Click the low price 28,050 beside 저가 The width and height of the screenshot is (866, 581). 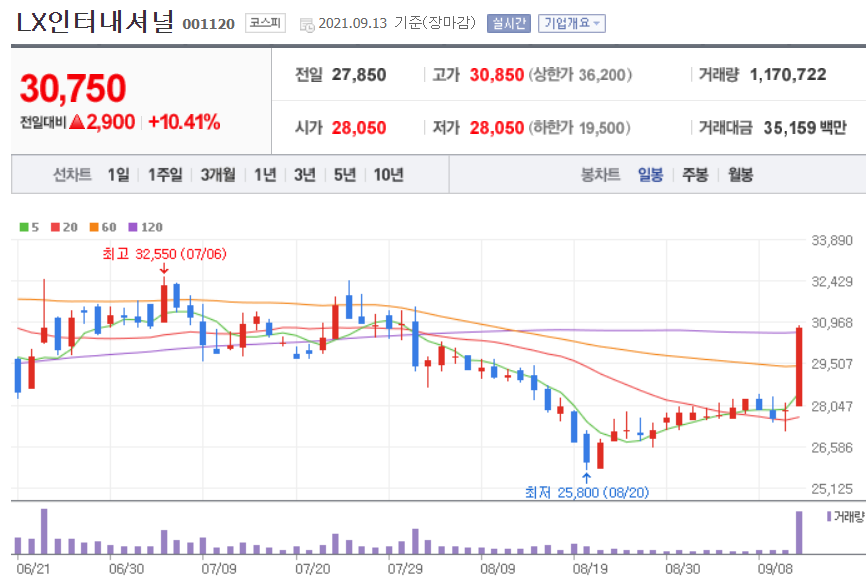pos(497,128)
